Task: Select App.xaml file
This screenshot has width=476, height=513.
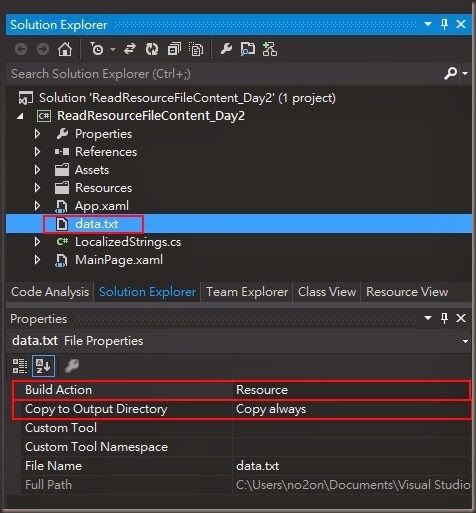Action: [102, 206]
